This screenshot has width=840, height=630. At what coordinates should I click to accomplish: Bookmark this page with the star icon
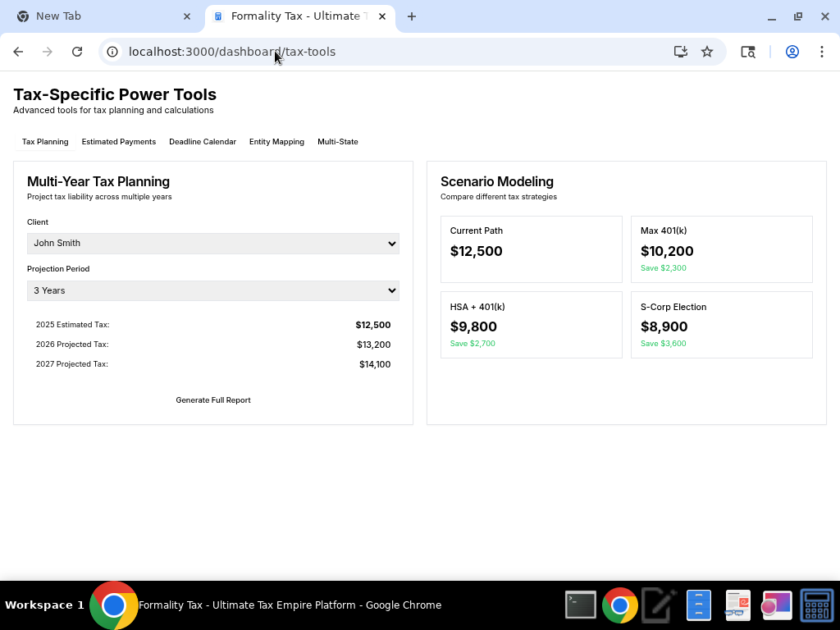pos(707,52)
